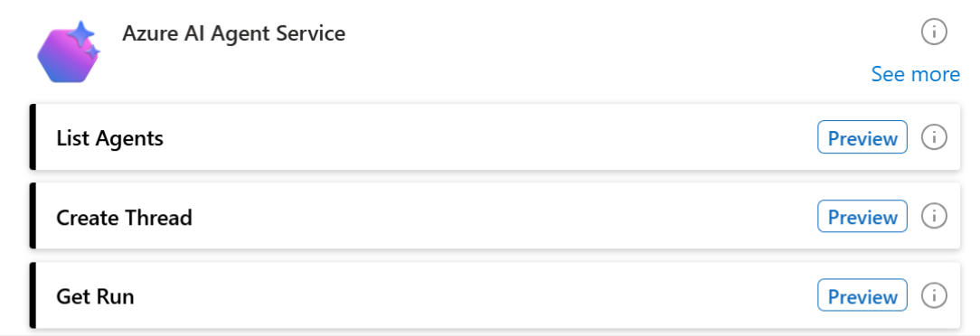Click the small sparkle star on the logo
The height and width of the screenshot is (336, 980).
coord(92,52)
